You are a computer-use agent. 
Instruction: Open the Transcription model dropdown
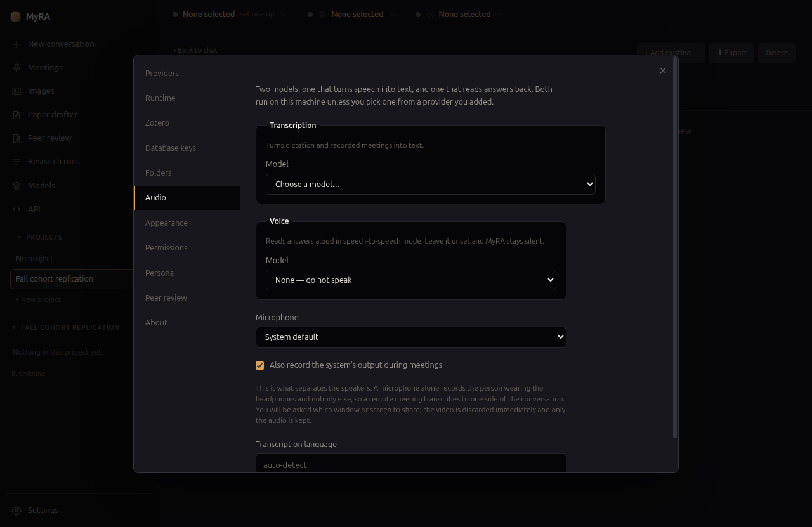[x=430, y=184]
